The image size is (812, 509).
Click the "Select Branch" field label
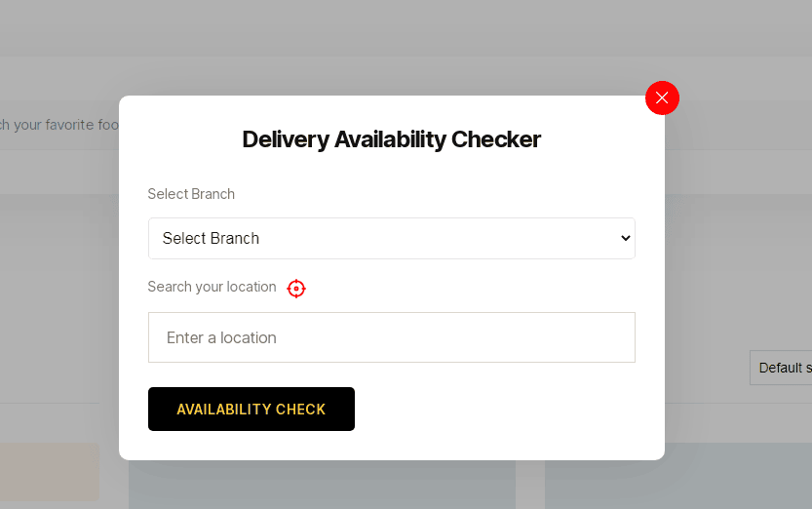[x=191, y=194]
